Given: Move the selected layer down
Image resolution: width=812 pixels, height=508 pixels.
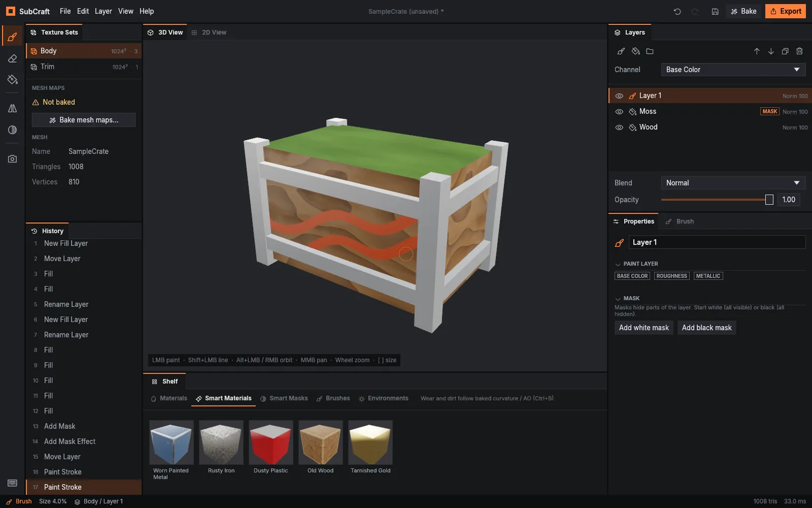Looking at the screenshot, I should (771, 51).
